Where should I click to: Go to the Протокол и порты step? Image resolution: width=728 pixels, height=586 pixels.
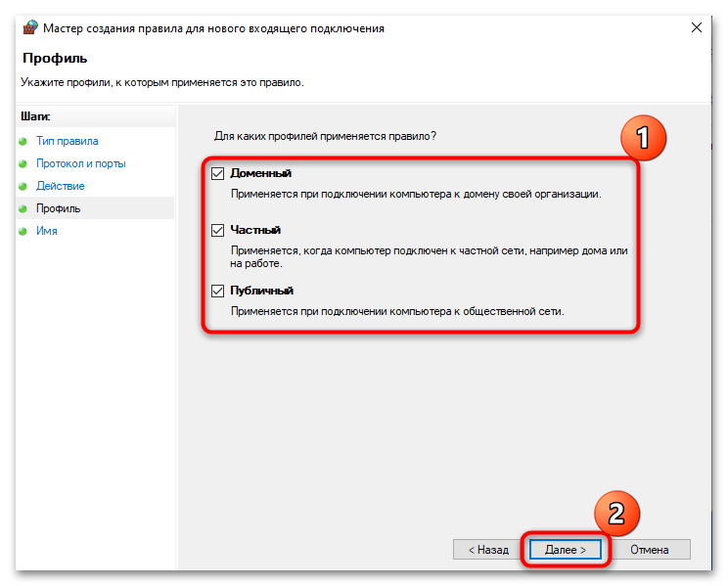[81, 163]
